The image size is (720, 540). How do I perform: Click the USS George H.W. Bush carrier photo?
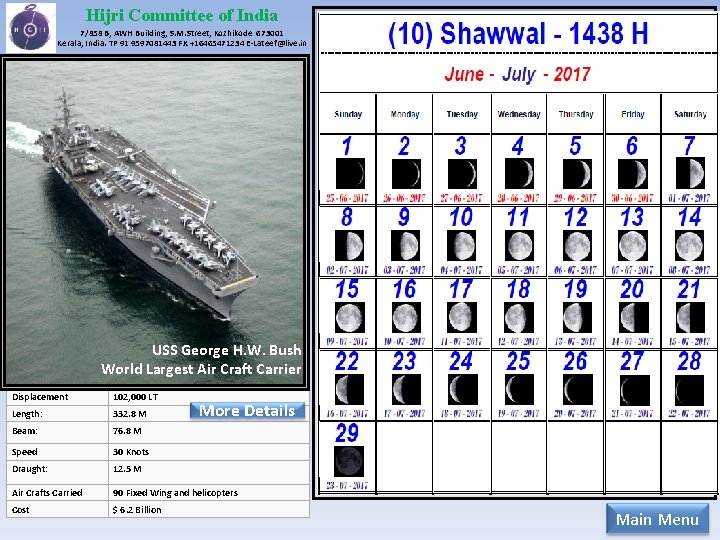point(155,223)
